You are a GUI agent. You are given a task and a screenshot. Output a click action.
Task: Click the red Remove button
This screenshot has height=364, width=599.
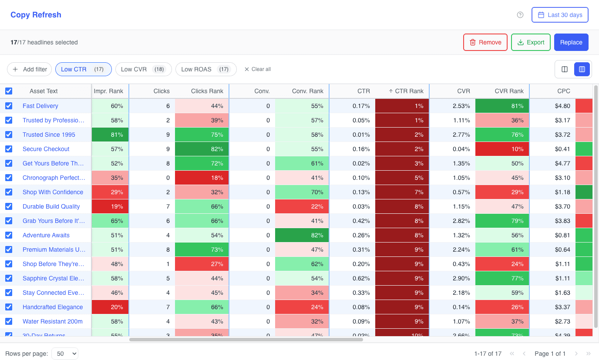(x=485, y=42)
